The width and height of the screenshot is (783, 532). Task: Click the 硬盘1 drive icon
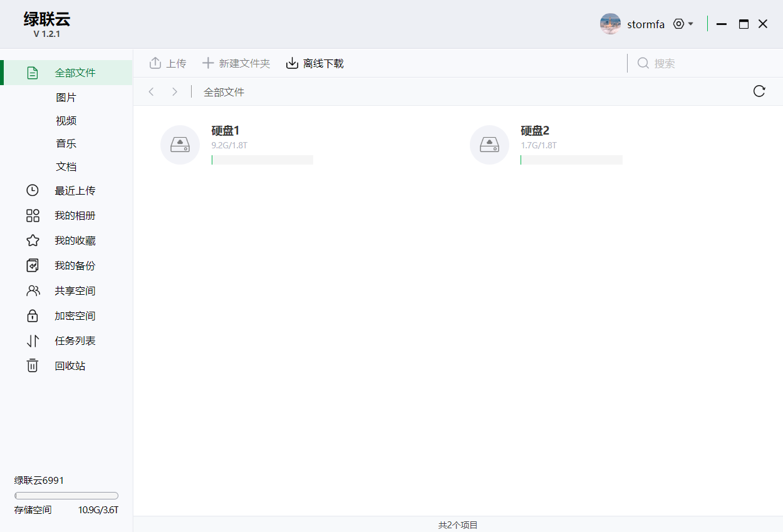[180, 145]
